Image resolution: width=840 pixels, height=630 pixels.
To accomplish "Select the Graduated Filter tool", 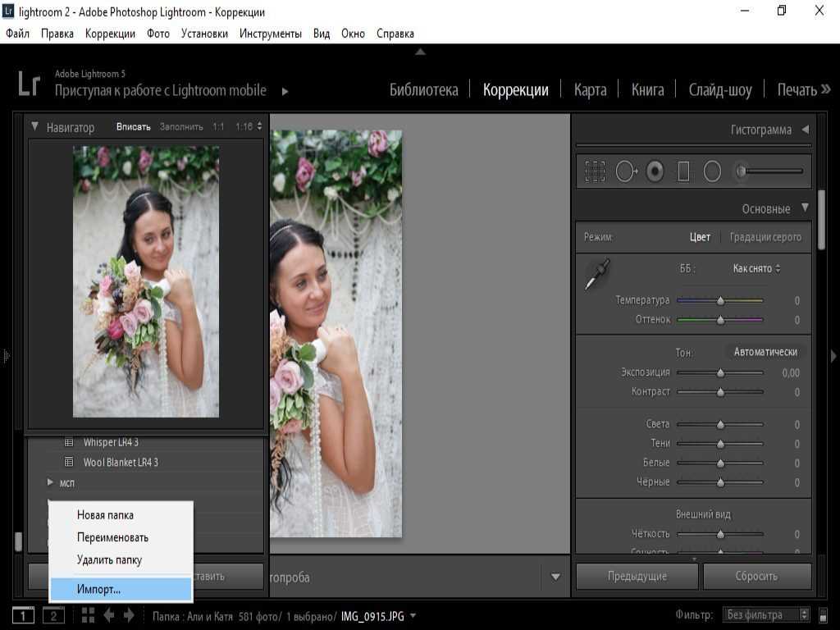I will click(683, 172).
